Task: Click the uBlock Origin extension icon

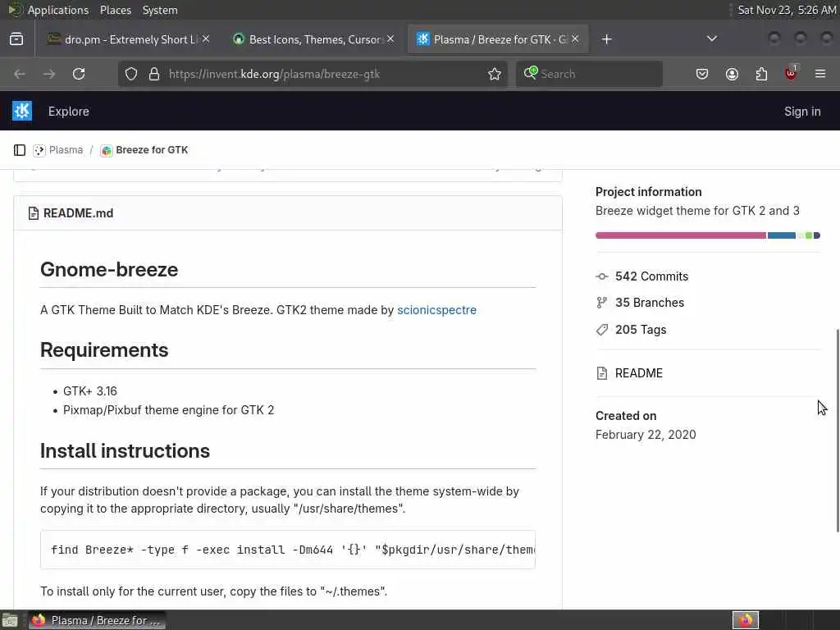Action: 792,73
